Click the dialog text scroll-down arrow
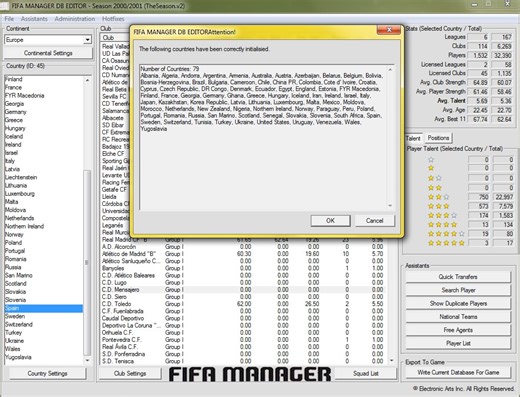Image resolution: width=520 pixels, height=397 pixels. click(390, 206)
